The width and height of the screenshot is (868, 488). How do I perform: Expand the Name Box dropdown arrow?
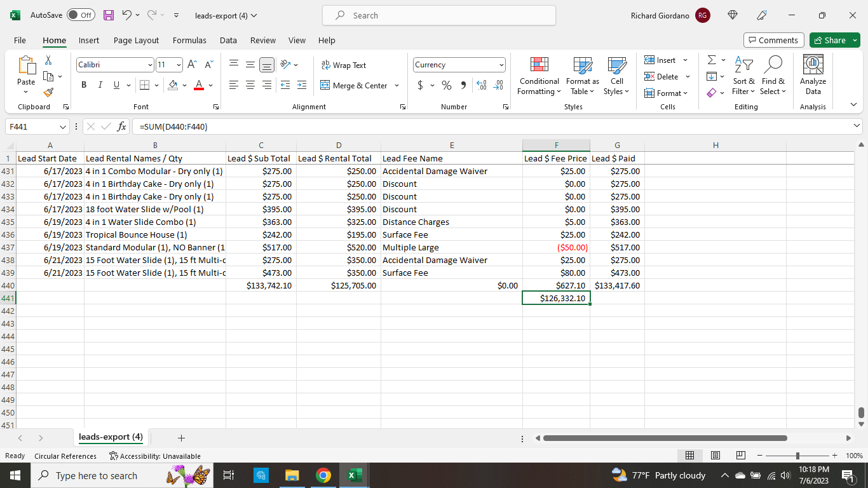[62, 126]
